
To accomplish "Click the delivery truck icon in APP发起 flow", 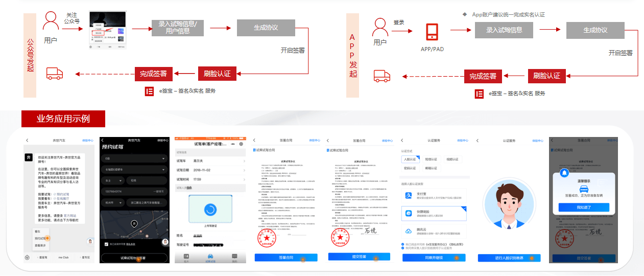I will tap(382, 76).
